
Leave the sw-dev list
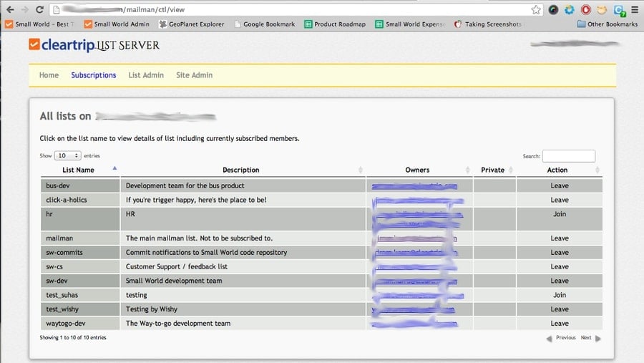point(560,281)
